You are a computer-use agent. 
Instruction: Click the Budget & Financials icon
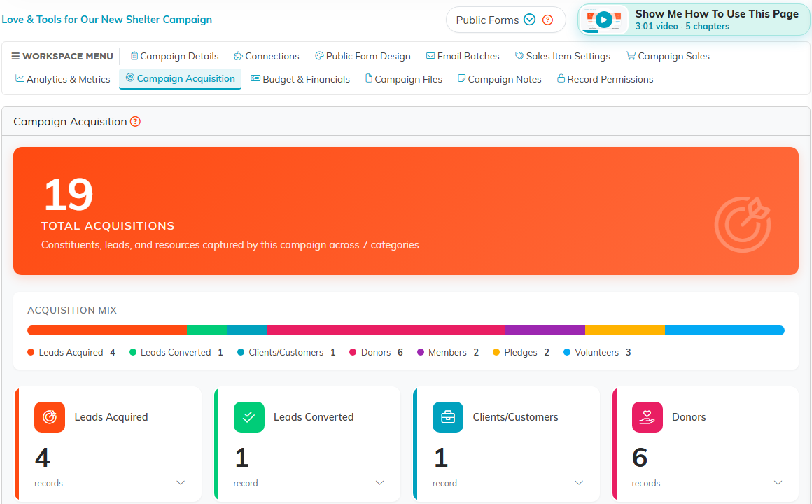[255, 78]
